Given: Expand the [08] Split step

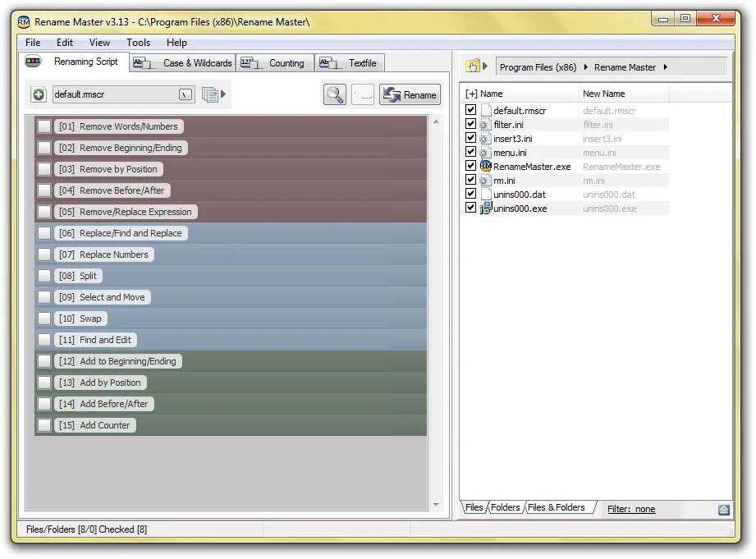Looking at the screenshot, I should pos(78,276).
